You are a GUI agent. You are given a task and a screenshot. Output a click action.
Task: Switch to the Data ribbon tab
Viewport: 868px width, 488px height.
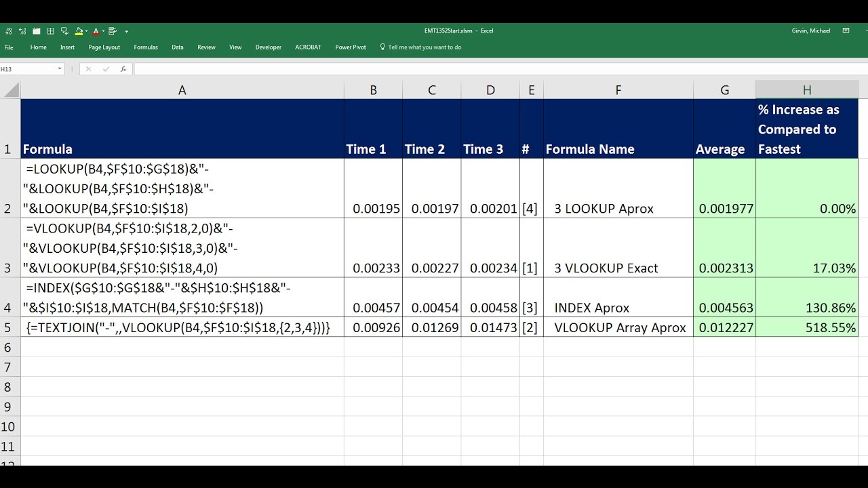(x=178, y=47)
